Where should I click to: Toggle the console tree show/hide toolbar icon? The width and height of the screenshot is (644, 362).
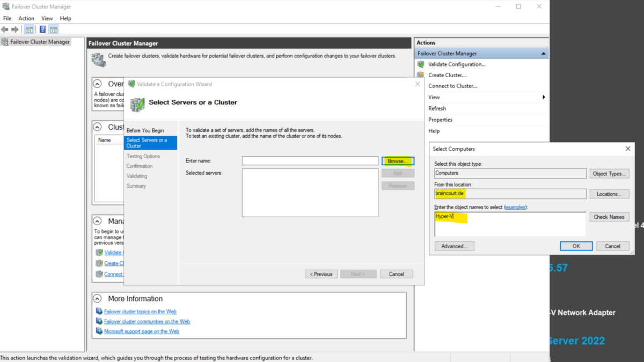click(x=29, y=29)
